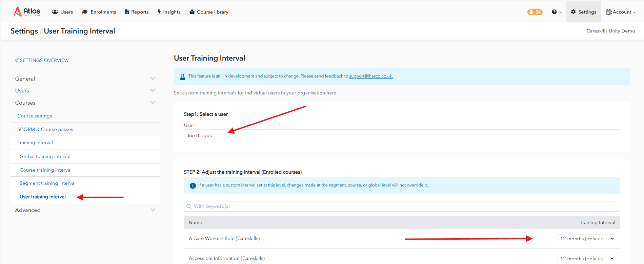
Task: Click the User field showing Joe Bloggs
Action: click(x=402, y=136)
